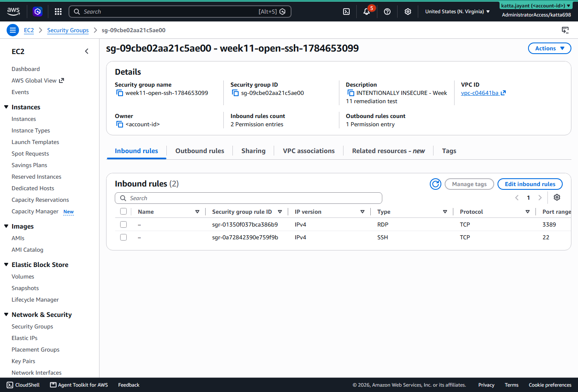Open the help question mark icon
This screenshot has height=392, width=578.
pos(387,12)
